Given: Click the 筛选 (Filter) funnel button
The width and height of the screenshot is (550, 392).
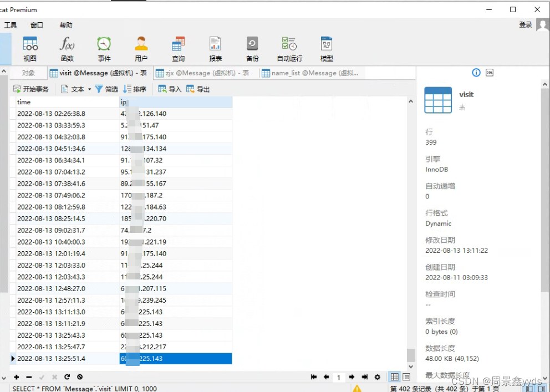Looking at the screenshot, I should [106, 89].
